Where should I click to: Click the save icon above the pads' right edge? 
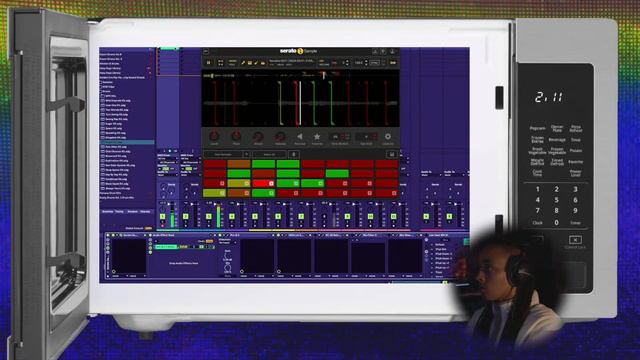click(x=391, y=154)
